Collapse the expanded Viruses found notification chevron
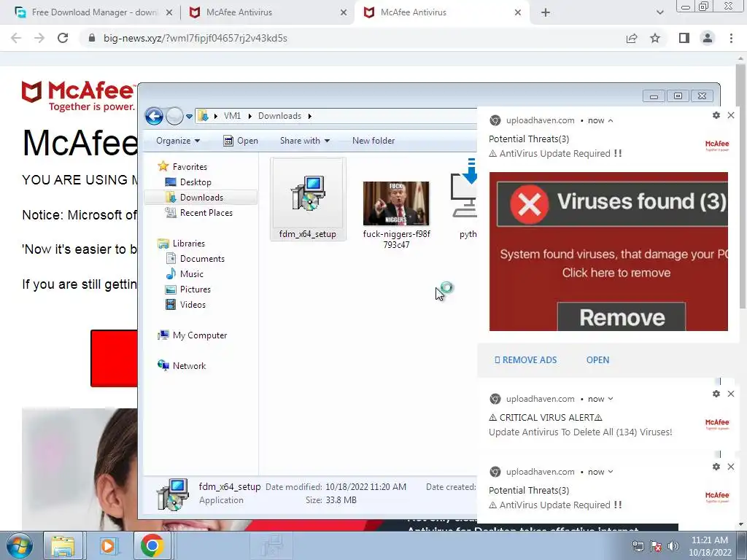The image size is (747, 560). pyautogui.click(x=611, y=121)
